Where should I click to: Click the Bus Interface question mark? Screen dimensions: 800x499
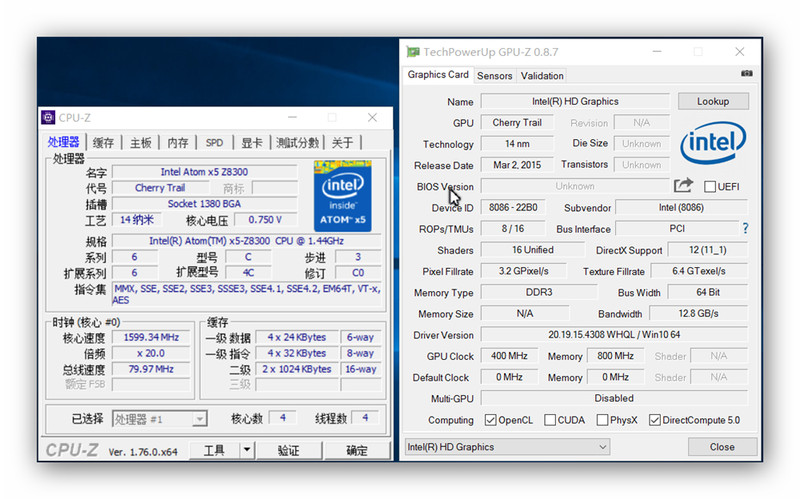pyautogui.click(x=745, y=229)
